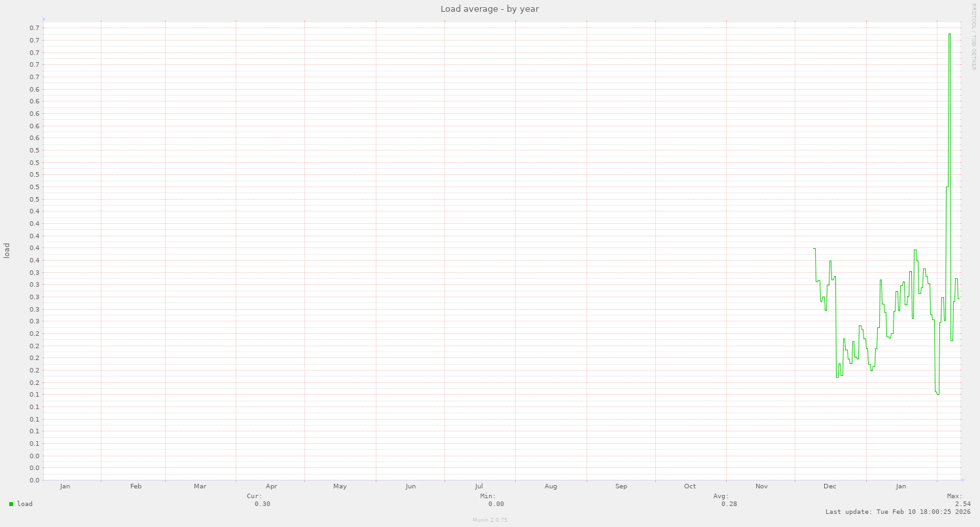
Task: Click the rotated "load" y-axis label
Action: pyautogui.click(x=7, y=251)
